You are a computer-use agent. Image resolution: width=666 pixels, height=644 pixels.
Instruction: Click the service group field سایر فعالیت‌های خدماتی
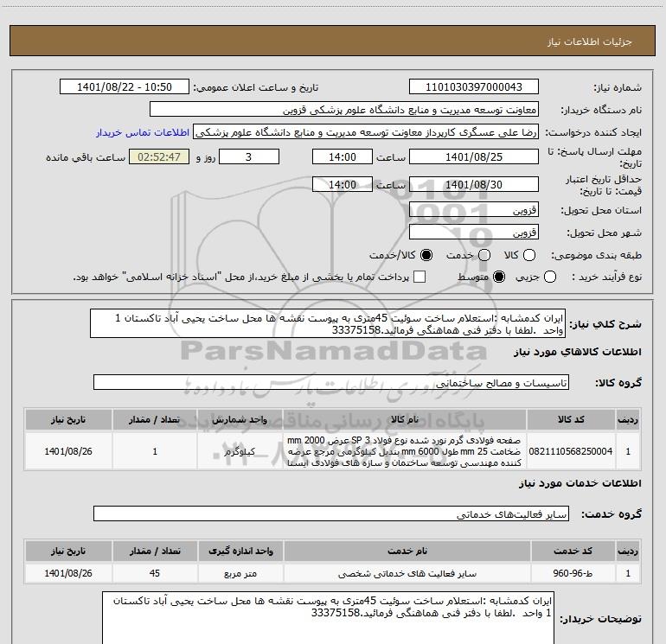(331, 513)
